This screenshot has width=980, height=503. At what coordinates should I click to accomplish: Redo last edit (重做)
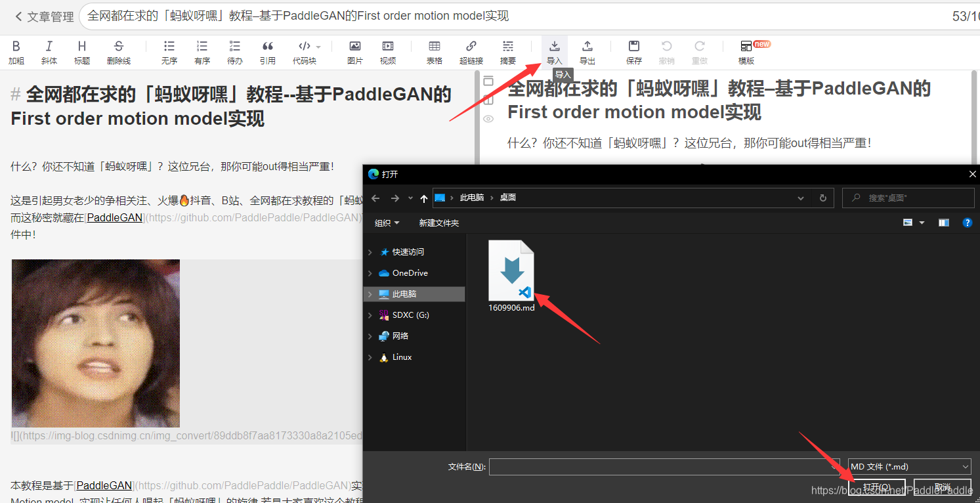(700, 53)
